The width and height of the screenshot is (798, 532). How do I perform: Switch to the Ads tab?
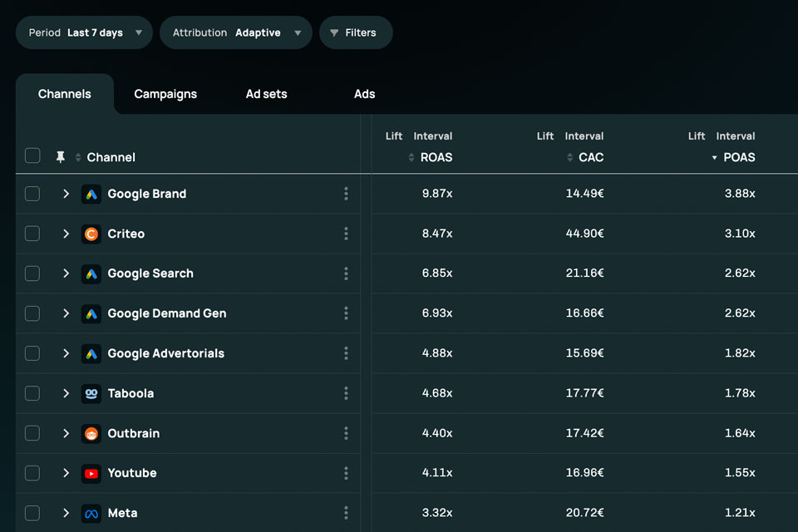click(x=364, y=94)
